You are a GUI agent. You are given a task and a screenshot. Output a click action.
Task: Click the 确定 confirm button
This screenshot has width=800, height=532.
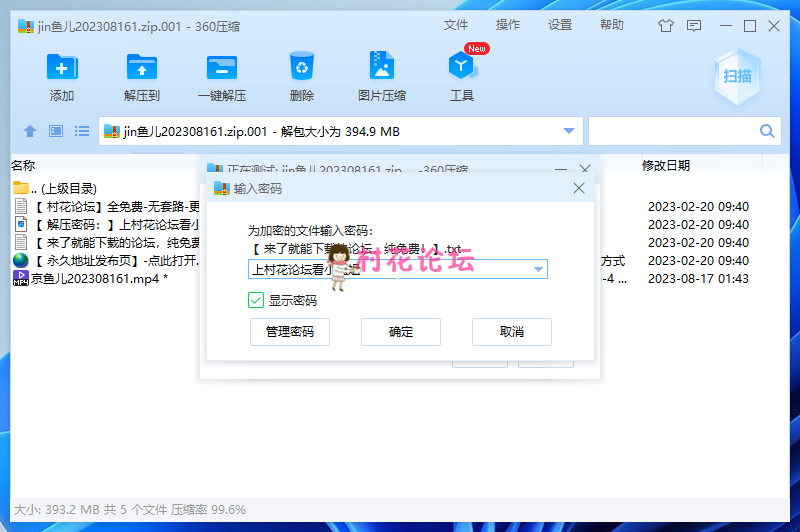pos(401,332)
